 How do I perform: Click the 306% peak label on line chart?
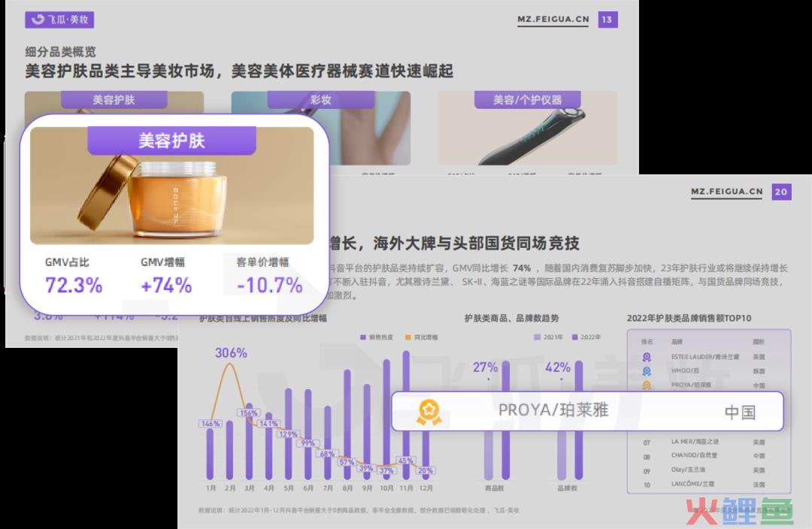231,353
